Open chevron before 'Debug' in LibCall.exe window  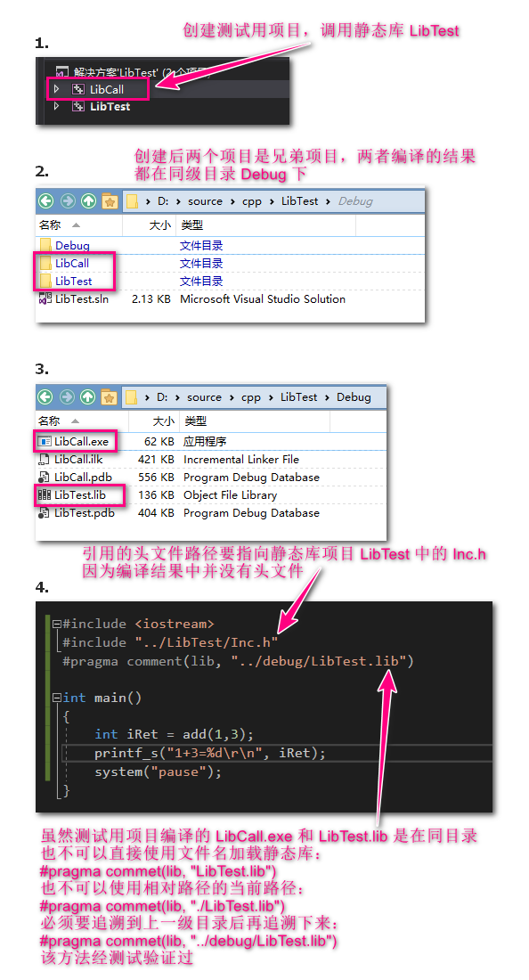pyautogui.click(x=327, y=397)
